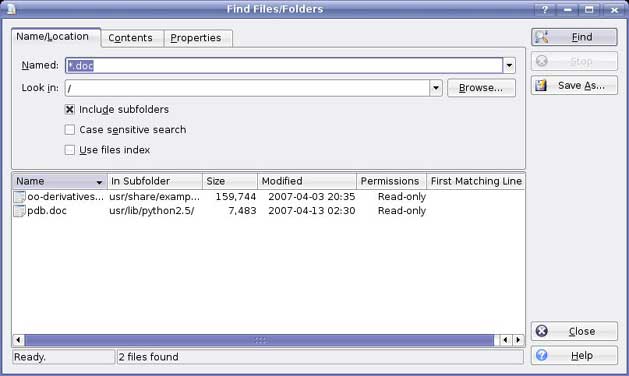Switch to the Contents tab
The height and width of the screenshot is (376, 629).
tap(131, 38)
